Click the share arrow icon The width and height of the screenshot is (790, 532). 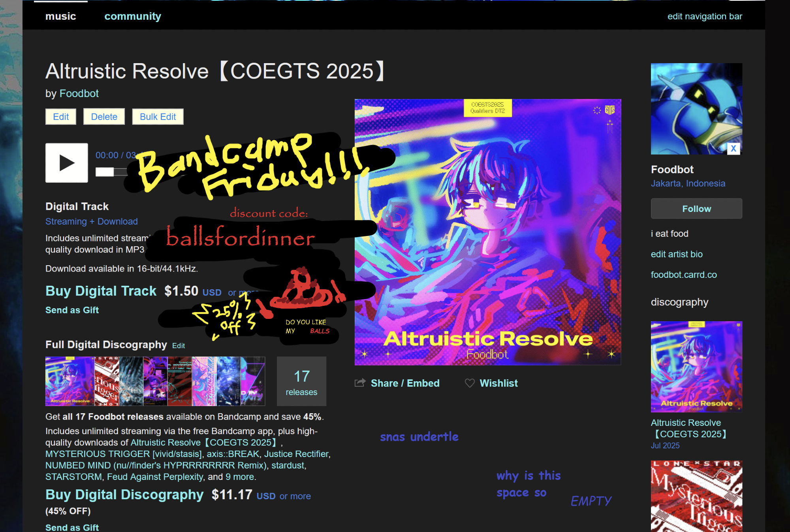(x=360, y=383)
